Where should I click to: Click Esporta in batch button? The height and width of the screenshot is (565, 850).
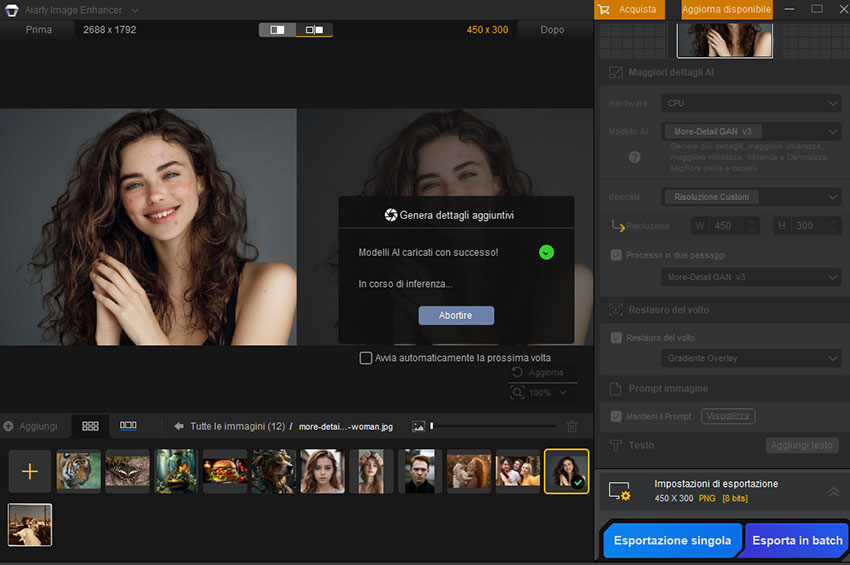[x=797, y=541]
